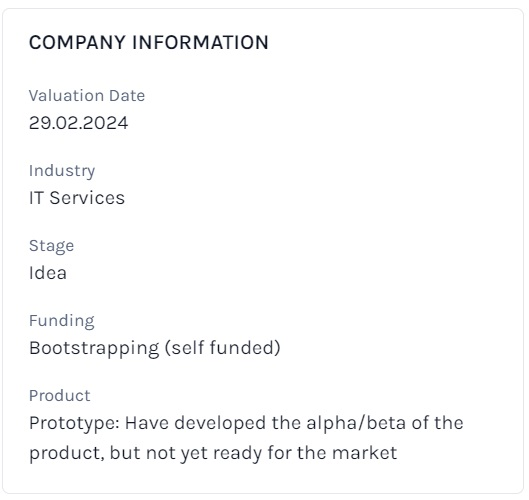Click the IT Services value

(77, 198)
